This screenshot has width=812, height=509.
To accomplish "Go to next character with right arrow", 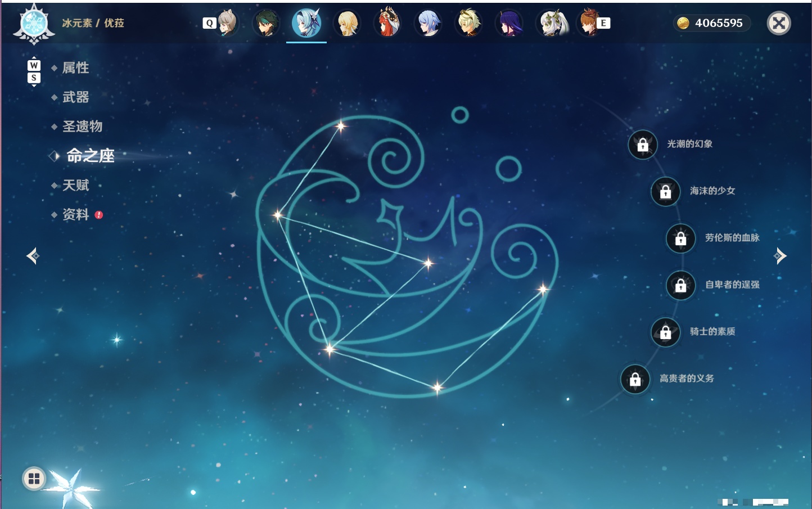I will pyautogui.click(x=780, y=256).
